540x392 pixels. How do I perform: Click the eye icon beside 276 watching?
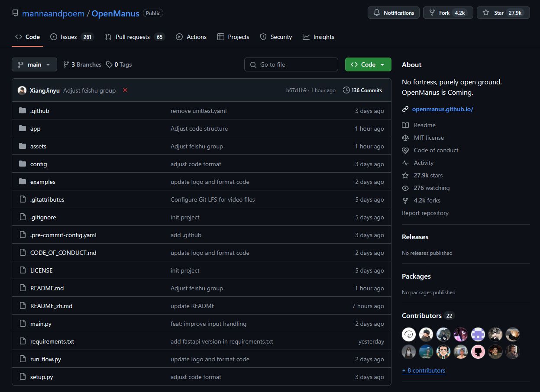[x=405, y=188]
